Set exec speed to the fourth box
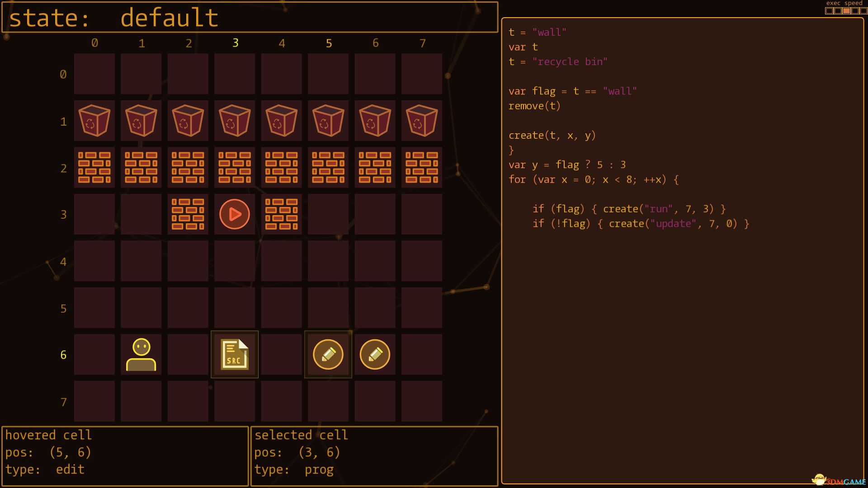The height and width of the screenshot is (488, 868). [855, 11]
